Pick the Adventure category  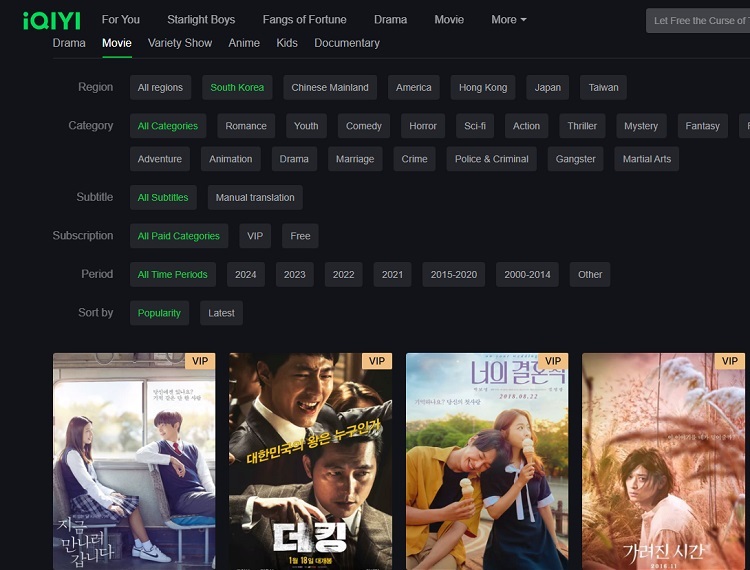click(x=160, y=159)
